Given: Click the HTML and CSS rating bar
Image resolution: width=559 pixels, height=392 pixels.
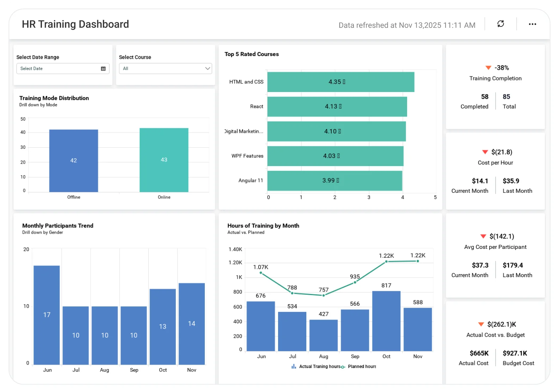Looking at the screenshot, I should pyautogui.click(x=341, y=82).
